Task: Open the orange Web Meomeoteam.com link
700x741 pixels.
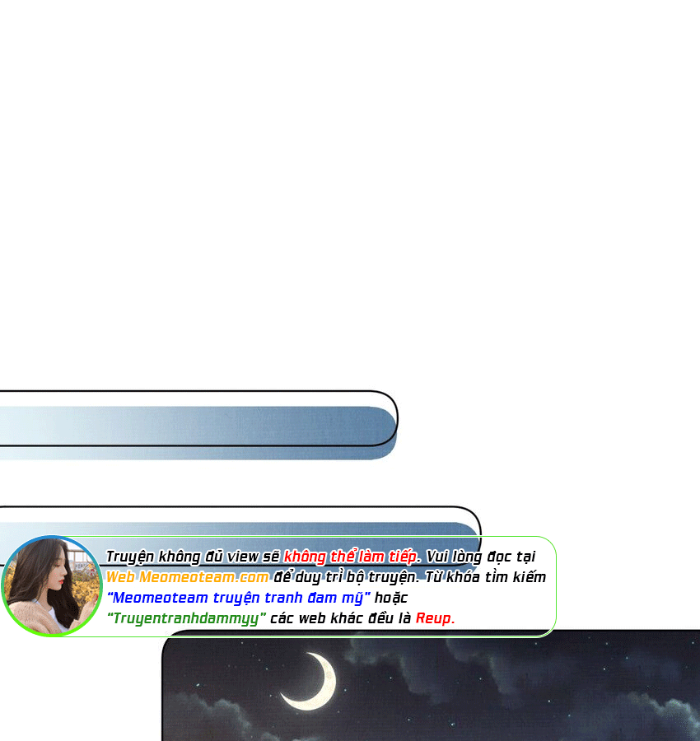Action: (x=187, y=577)
